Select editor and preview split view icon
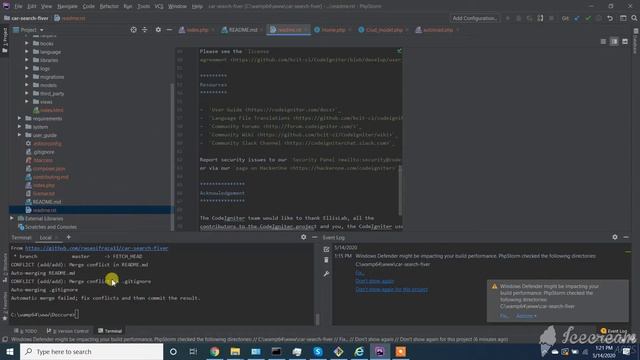 [614, 42]
